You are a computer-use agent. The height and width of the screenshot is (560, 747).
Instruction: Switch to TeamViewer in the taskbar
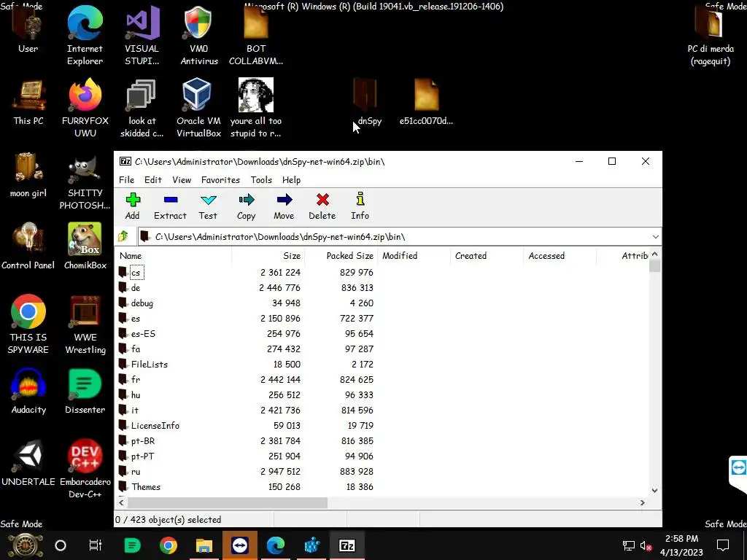coord(239,545)
